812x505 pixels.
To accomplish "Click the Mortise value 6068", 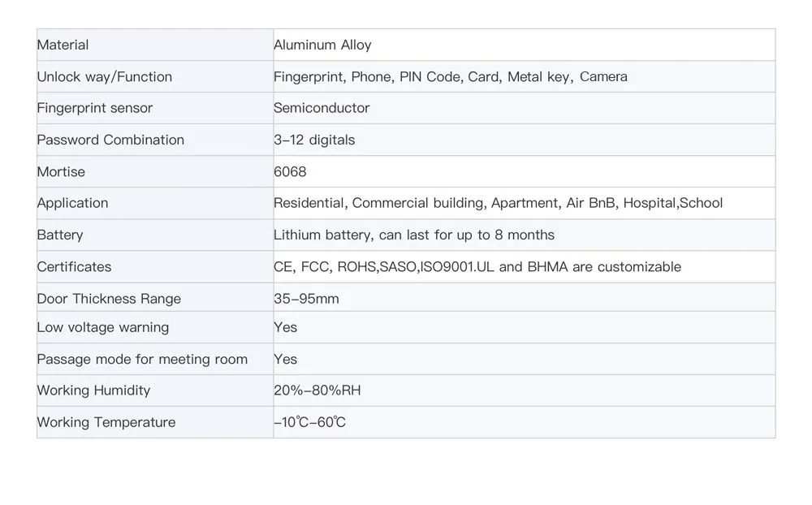I will tap(290, 172).
